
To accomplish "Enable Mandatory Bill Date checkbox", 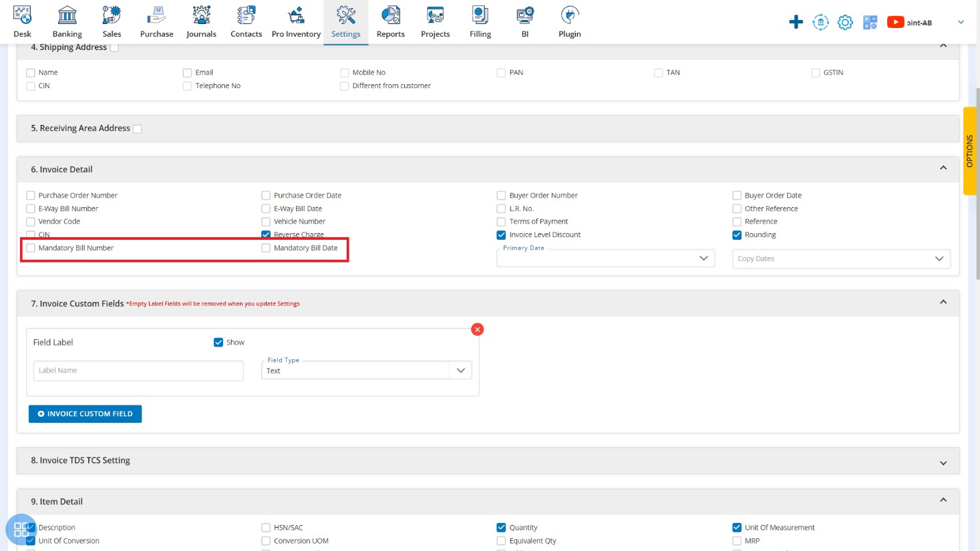I will (x=266, y=248).
